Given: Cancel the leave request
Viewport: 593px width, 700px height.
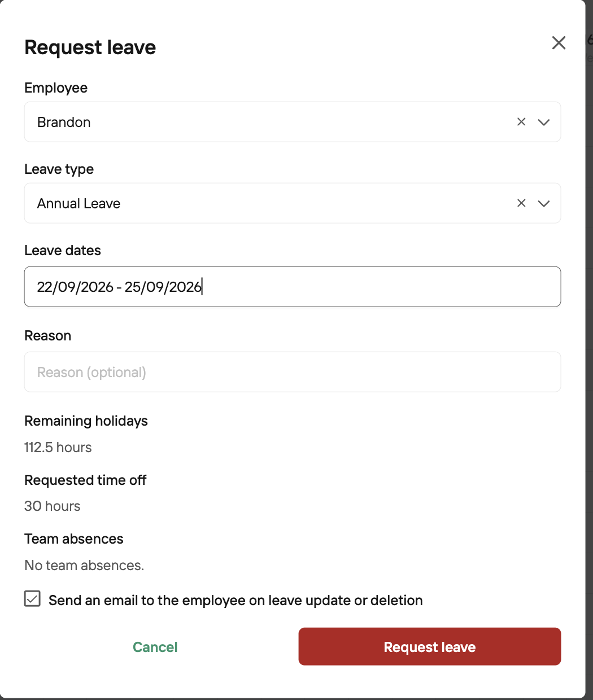Looking at the screenshot, I should point(155,647).
